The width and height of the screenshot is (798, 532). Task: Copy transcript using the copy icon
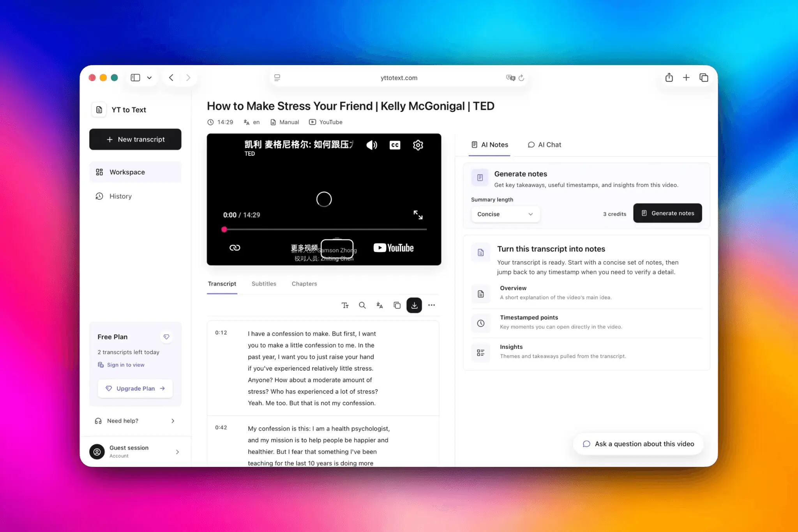[x=397, y=305]
